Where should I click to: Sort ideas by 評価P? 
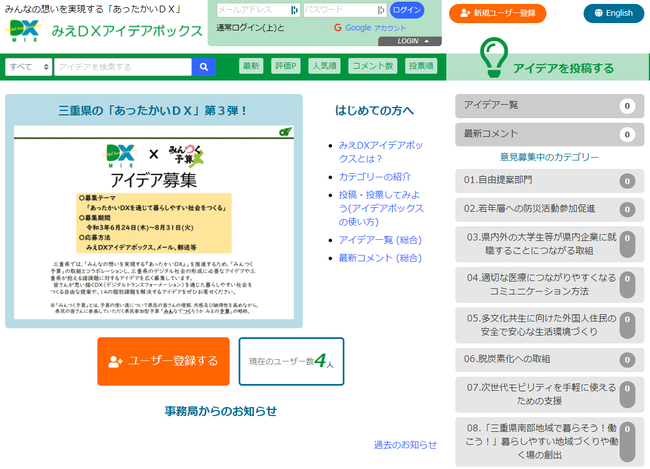point(286,66)
